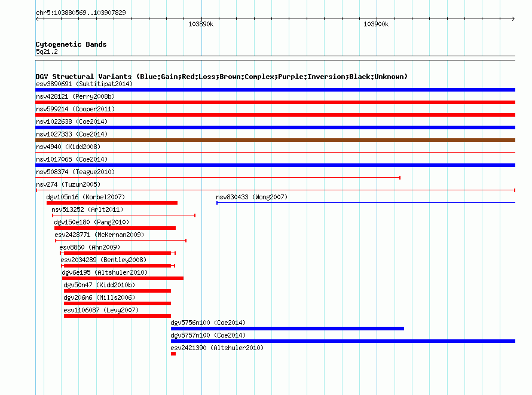Click the small red block under esv2421390
The image size is (532, 395).
[173, 354]
